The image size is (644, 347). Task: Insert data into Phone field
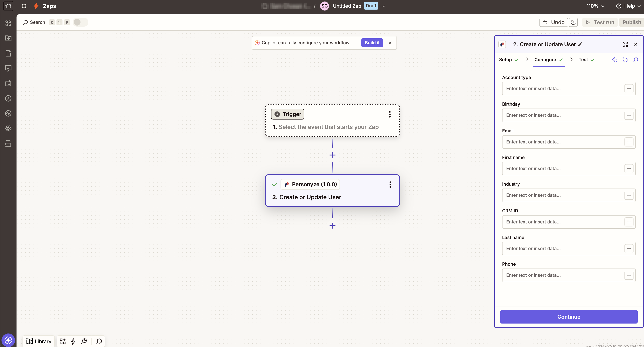click(629, 275)
